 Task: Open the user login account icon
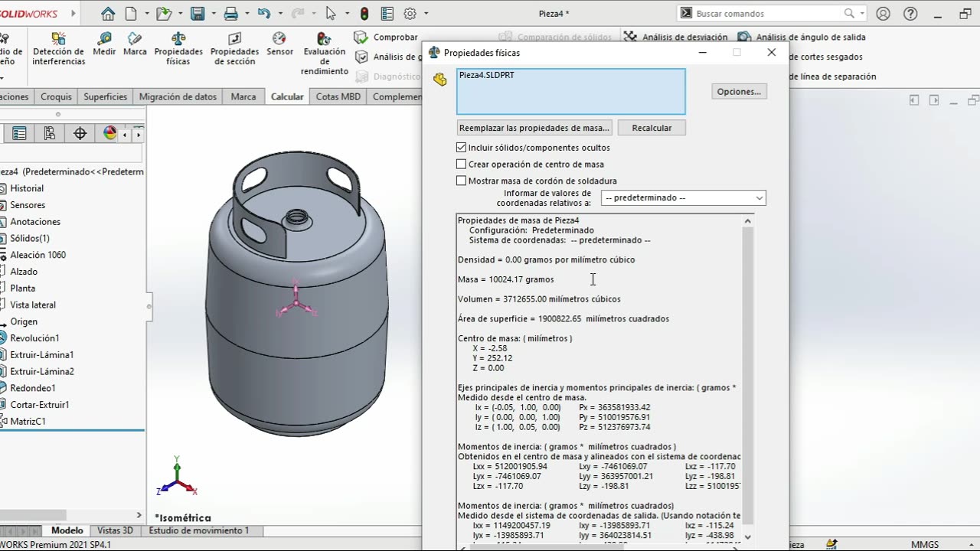coord(883,13)
